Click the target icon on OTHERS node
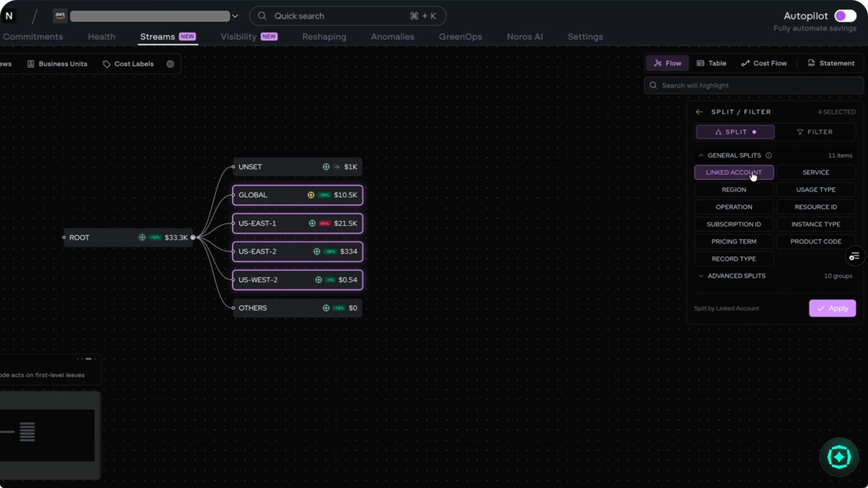Screen dimensions: 868x488 [x=326, y=308]
